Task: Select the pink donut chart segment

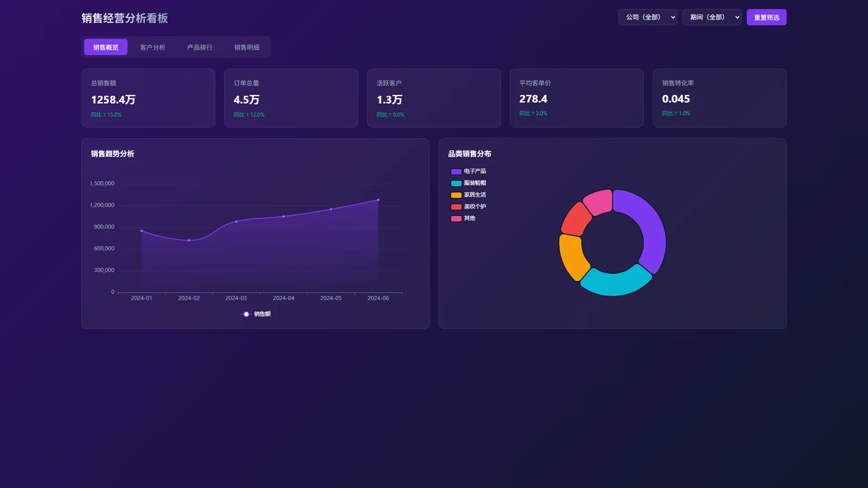Action: [598, 201]
